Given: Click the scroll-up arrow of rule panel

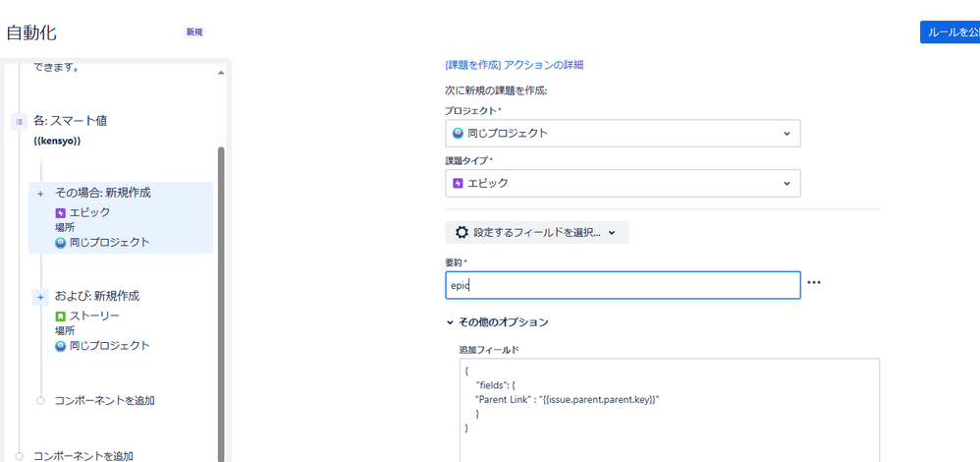Looking at the screenshot, I should click(221, 74).
